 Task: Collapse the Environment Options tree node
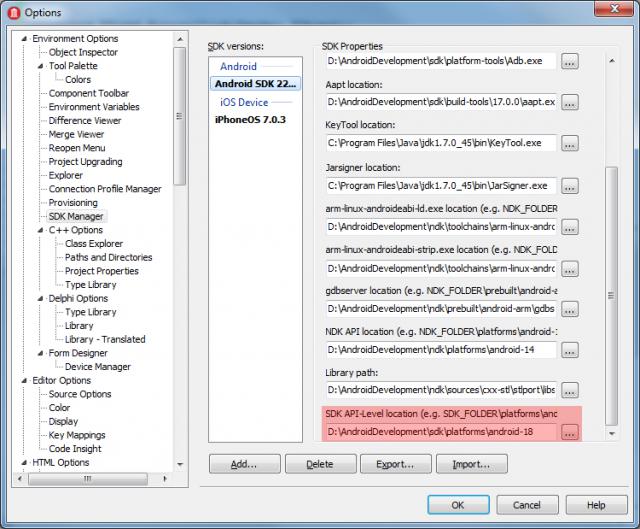point(24,39)
